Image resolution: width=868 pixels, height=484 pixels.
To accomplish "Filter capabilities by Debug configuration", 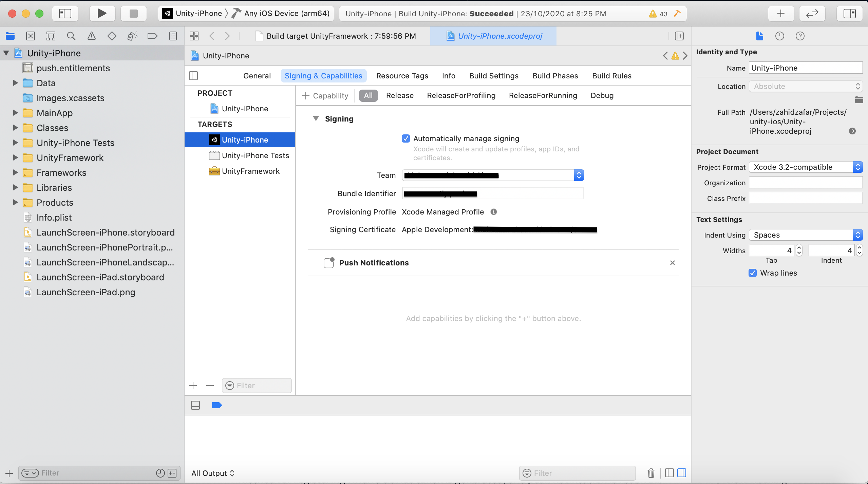I will tap(602, 96).
